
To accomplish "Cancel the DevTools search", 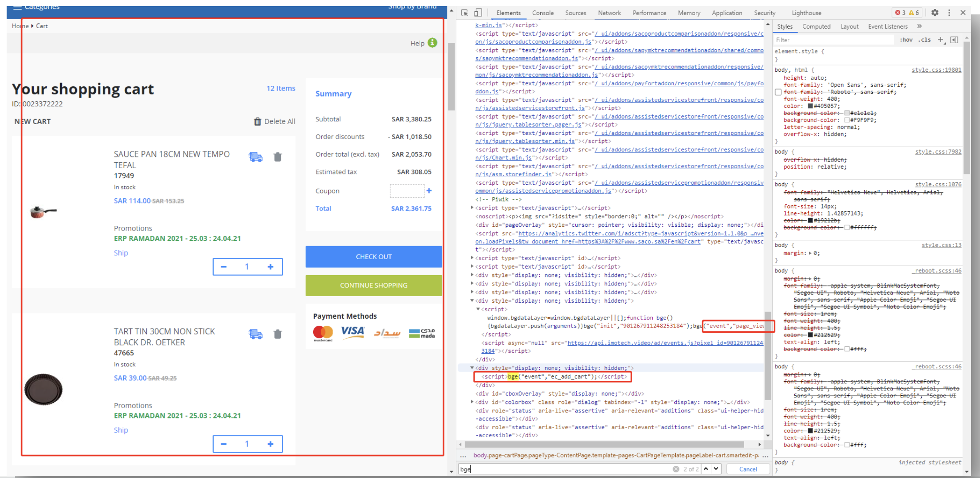I will tap(748, 469).
